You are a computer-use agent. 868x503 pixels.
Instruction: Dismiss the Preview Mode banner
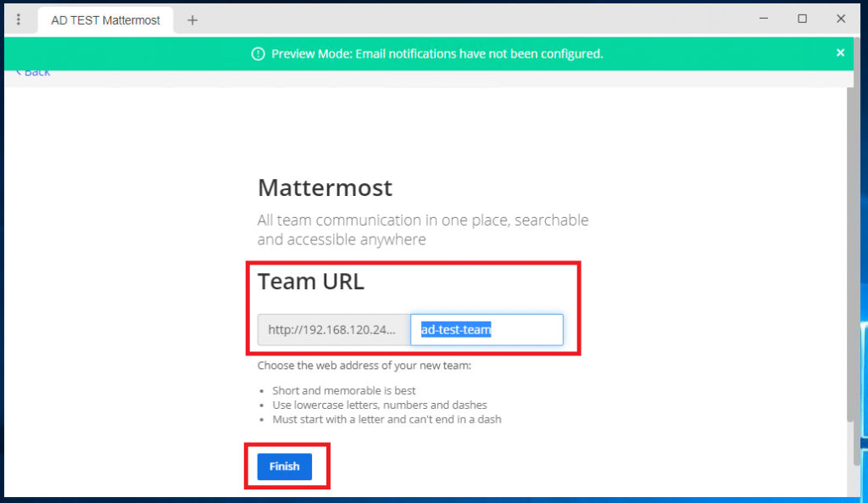[840, 53]
